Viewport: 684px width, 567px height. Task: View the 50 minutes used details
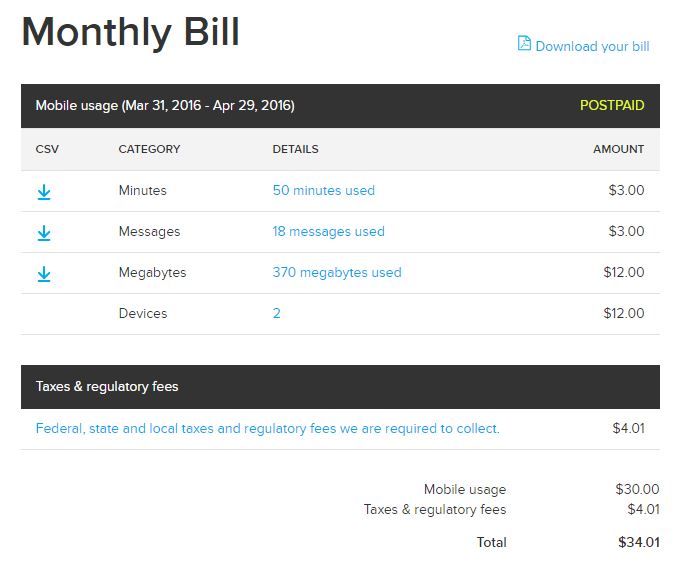[323, 190]
